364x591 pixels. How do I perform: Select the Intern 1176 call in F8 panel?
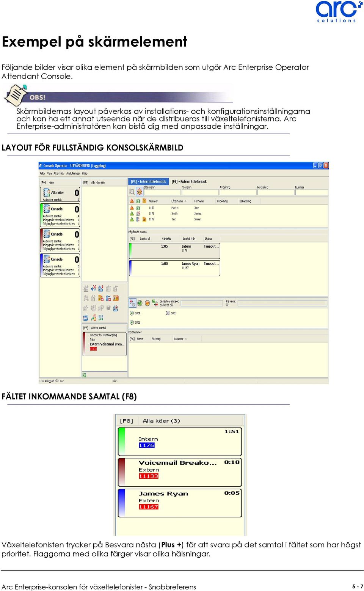coord(180,442)
